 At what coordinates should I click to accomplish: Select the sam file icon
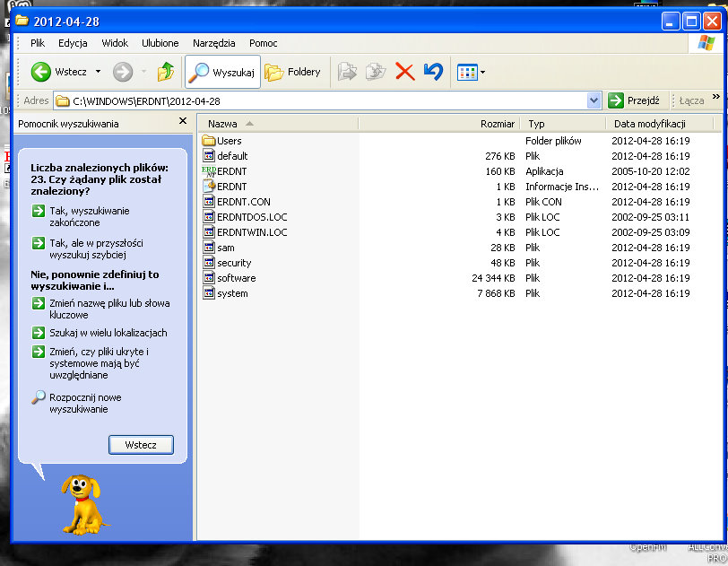point(209,248)
